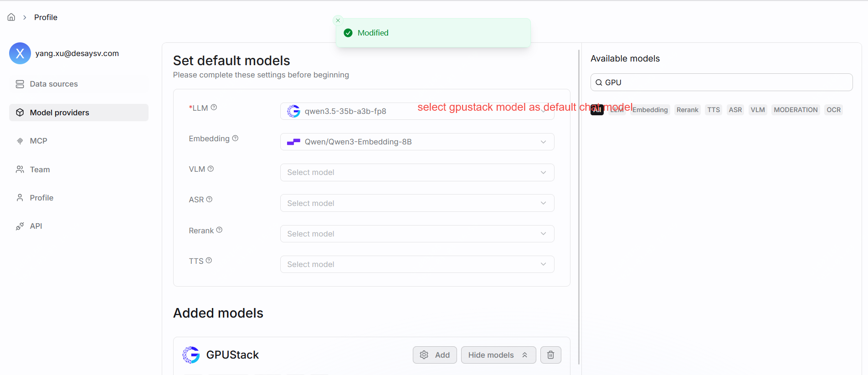The image size is (868, 375).
Task: Click the LLM help question icon
Action: pyautogui.click(x=214, y=108)
